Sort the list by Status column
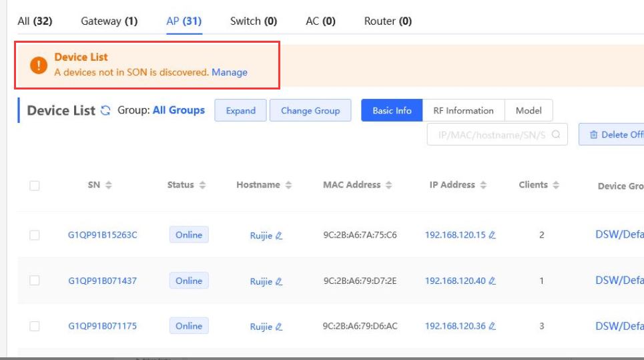The width and height of the screenshot is (644, 360). (x=203, y=185)
